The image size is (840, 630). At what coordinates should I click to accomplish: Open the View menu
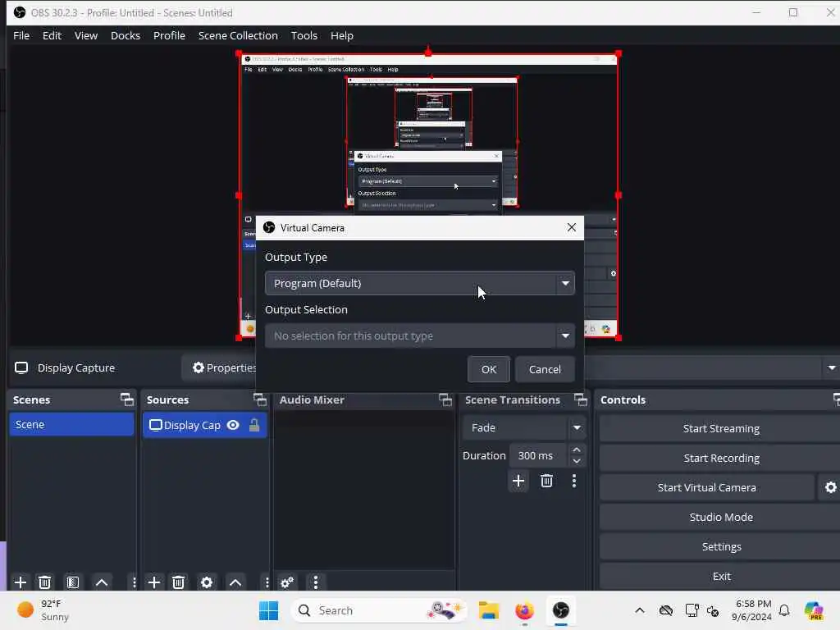(85, 35)
